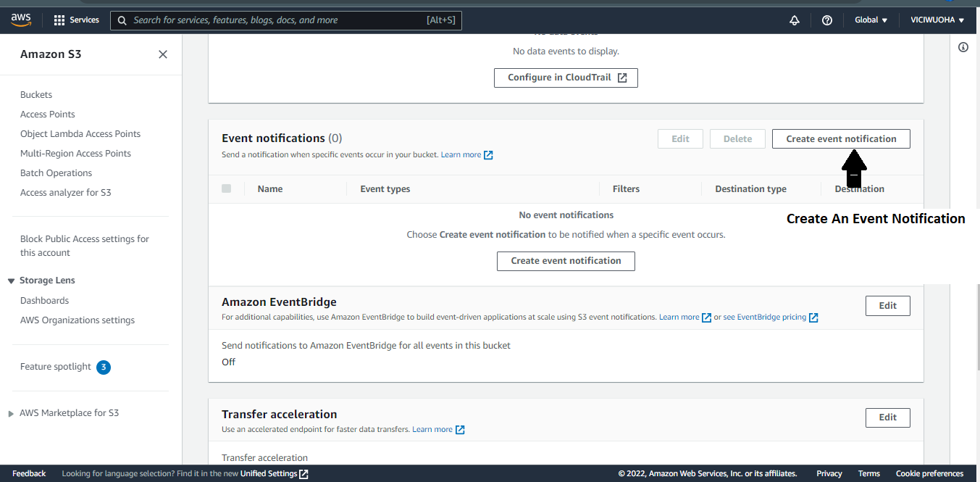The height and width of the screenshot is (482, 980).
Task: Open the notifications bell icon
Action: tap(795, 20)
